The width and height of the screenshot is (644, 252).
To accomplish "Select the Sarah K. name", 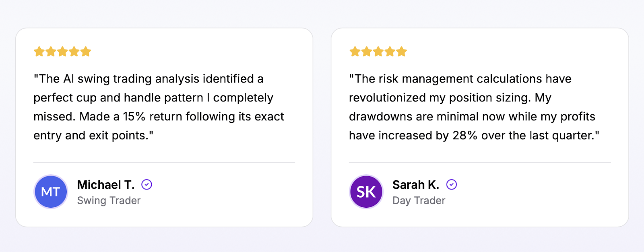I will pyautogui.click(x=416, y=185).
